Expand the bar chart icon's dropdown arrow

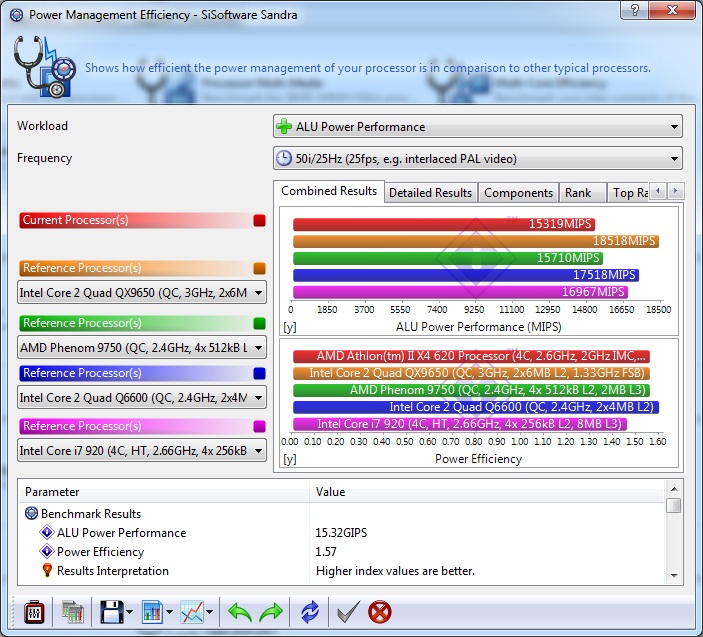169,612
